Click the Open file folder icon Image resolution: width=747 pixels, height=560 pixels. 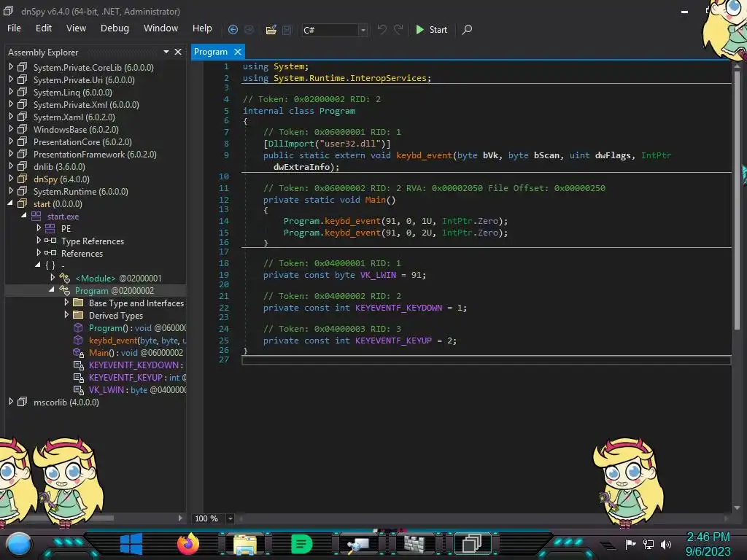coord(271,29)
